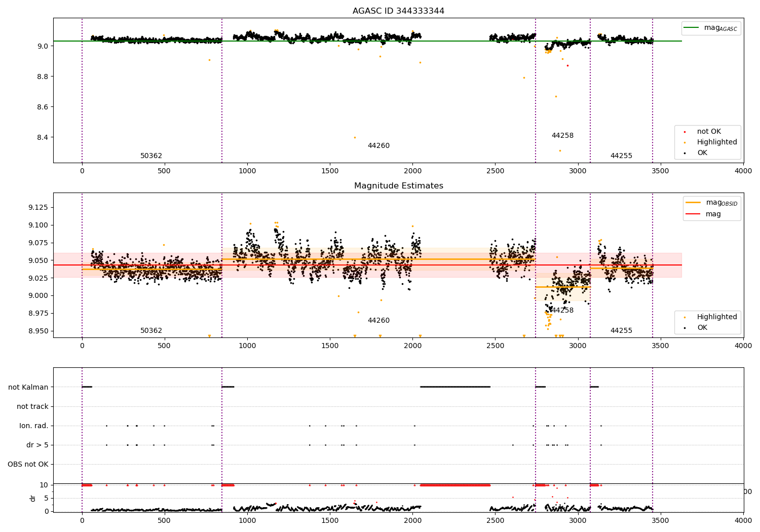Click the 9.025 y-axis tick label
Image resolution: width=760 pixels, height=532 pixels.
(x=39, y=278)
